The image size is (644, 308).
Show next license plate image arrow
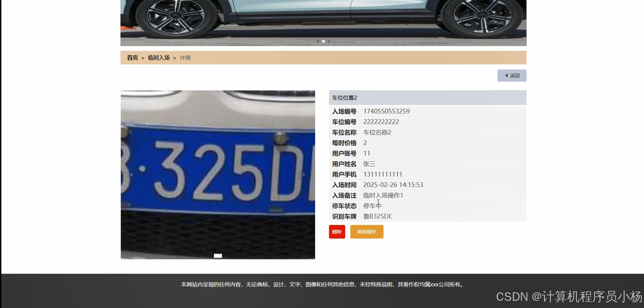click(303, 175)
